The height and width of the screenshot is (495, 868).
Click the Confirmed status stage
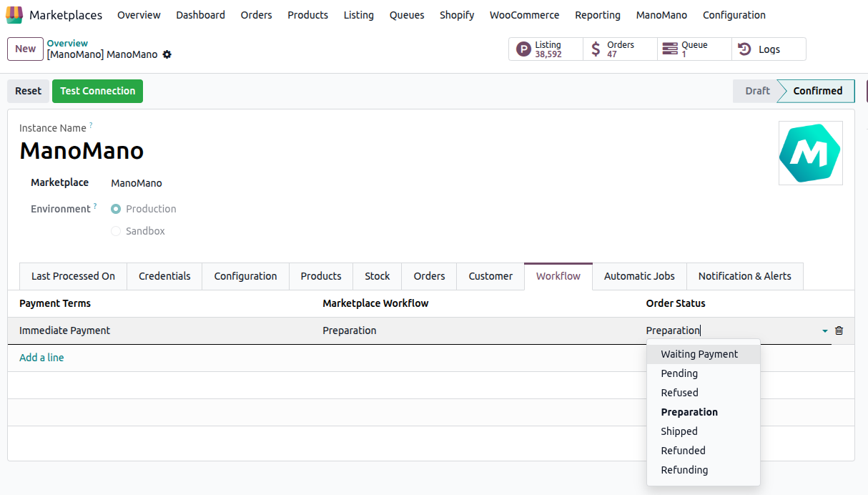coord(817,91)
